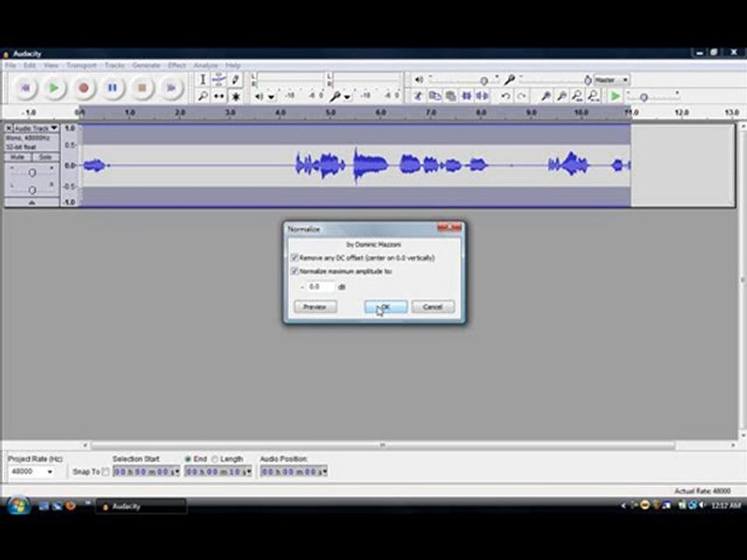Click the horizontal scrollbar below the tracks
747x560 pixels.
tap(383, 445)
